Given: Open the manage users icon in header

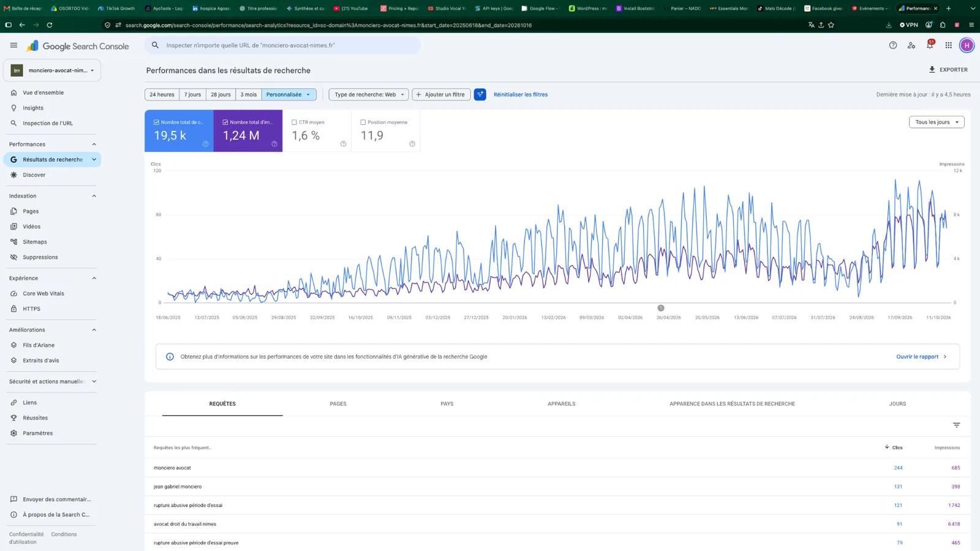Looking at the screenshot, I should (x=911, y=45).
